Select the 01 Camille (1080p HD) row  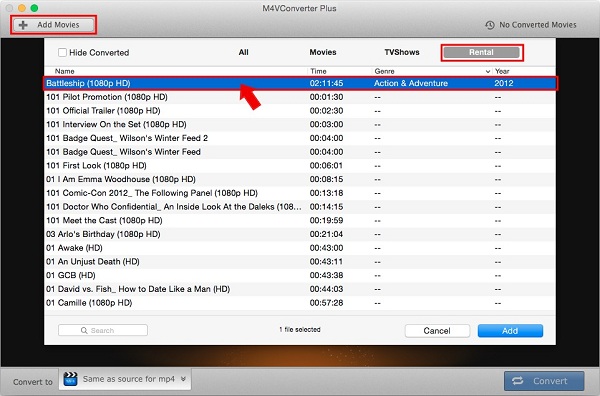coord(300,303)
